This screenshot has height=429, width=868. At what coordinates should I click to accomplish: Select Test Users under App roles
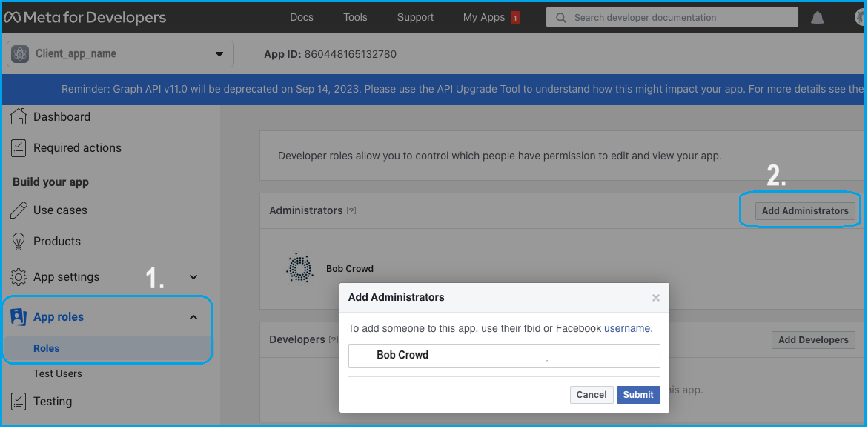(x=58, y=373)
